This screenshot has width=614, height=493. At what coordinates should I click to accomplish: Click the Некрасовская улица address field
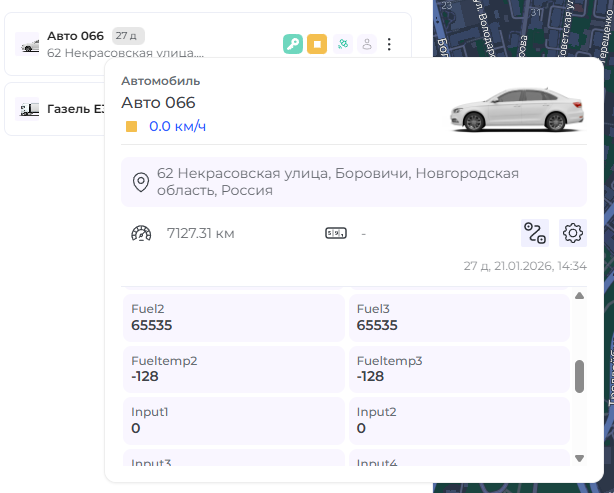(x=353, y=182)
